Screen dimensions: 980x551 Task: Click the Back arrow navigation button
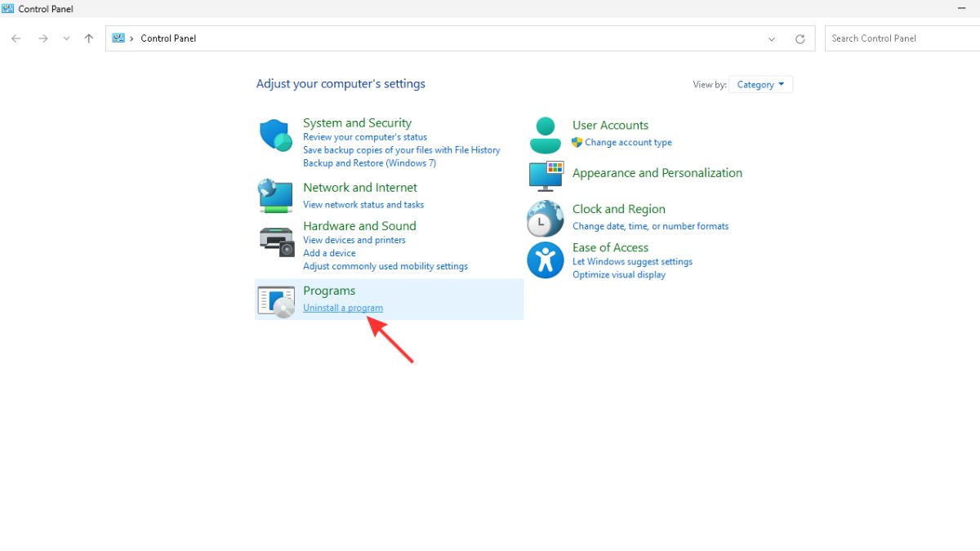[16, 38]
